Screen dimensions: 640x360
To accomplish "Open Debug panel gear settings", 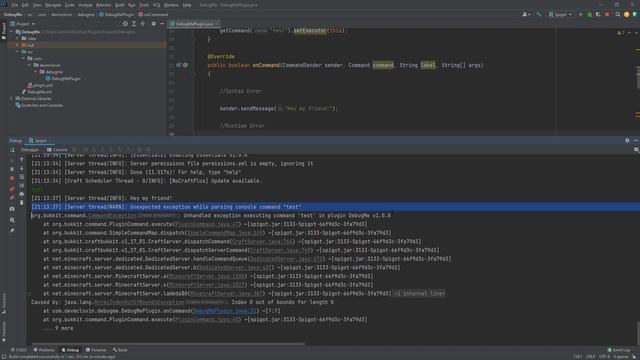I will coord(627,140).
